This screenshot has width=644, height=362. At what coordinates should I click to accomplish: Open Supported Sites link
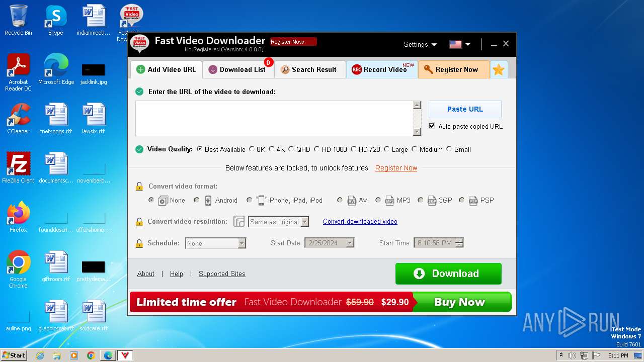[x=222, y=274]
